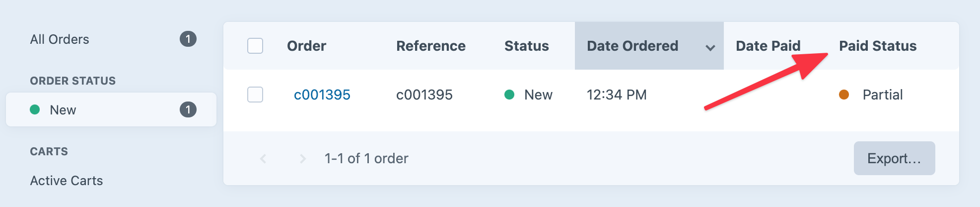Viewport: 980px width, 207px height.
Task: Click the Export… button
Action: [x=894, y=158]
